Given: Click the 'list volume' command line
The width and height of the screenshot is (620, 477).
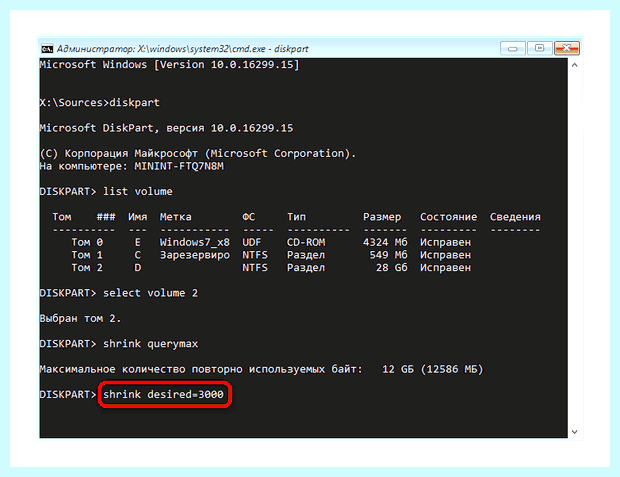Looking at the screenshot, I should (106, 191).
